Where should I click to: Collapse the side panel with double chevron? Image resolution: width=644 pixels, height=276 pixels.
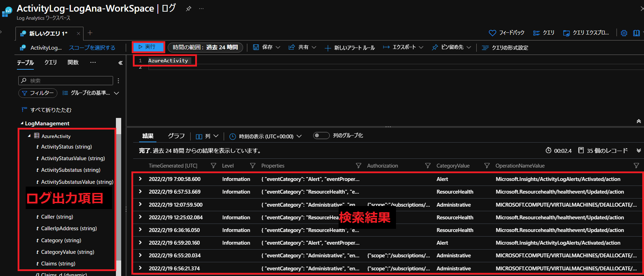(120, 63)
